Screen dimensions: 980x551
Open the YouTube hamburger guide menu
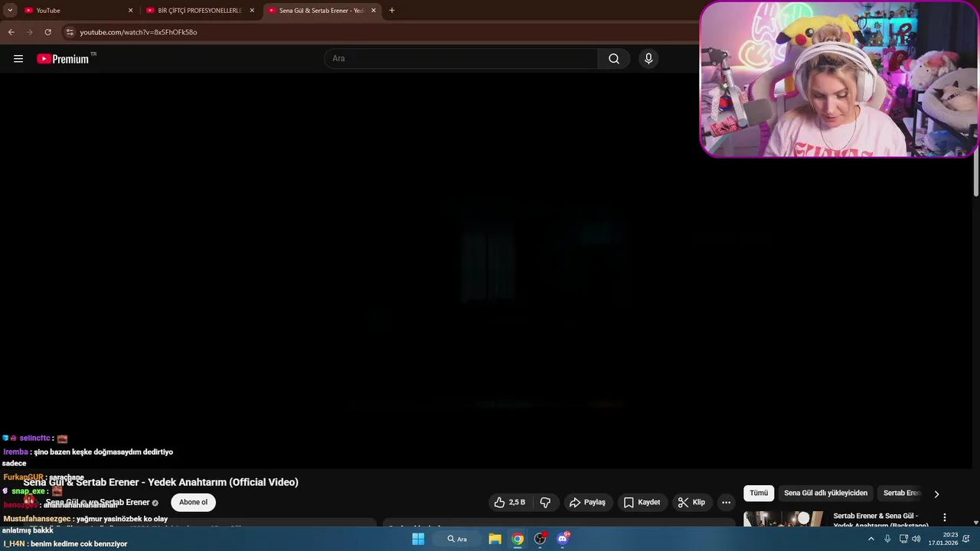pos(18,59)
